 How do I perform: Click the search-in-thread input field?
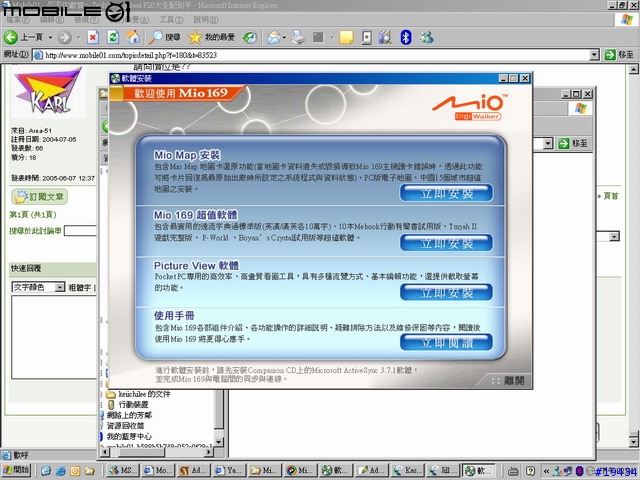coord(80,231)
